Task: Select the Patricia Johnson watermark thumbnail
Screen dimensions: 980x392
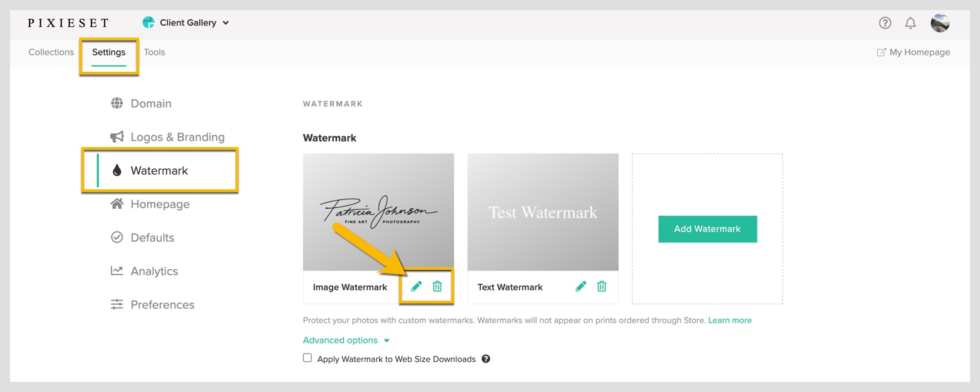Action: click(x=378, y=212)
